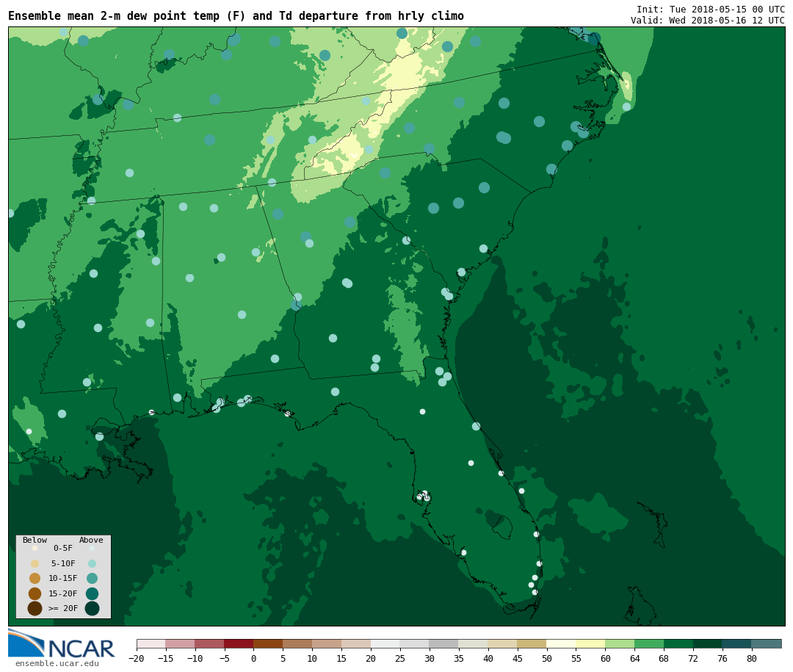Click the tan swatch between 45 and 50
The image size is (793, 672).
532,644
